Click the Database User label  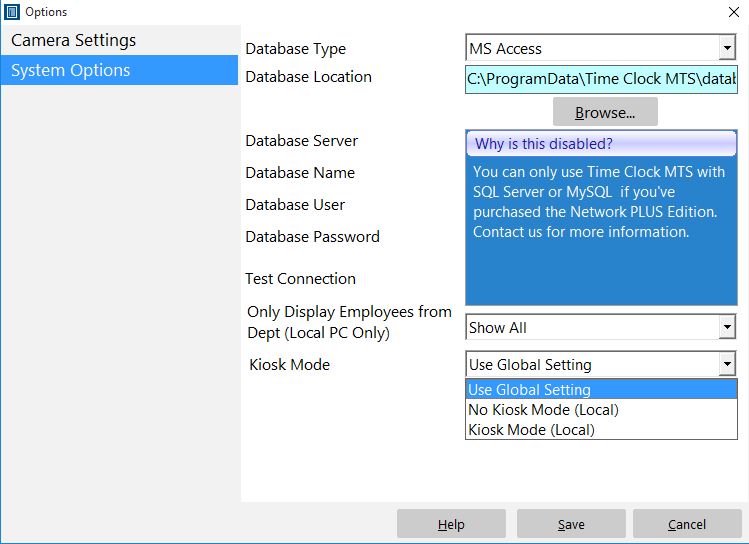point(295,205)
